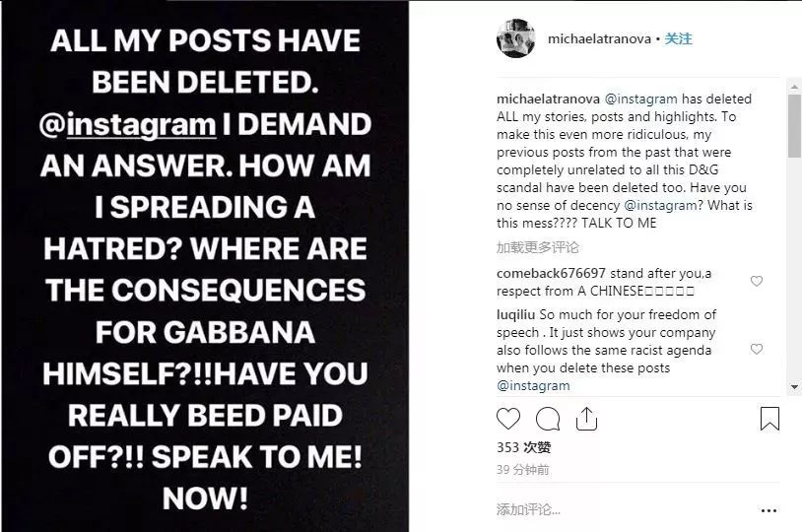The image size is (802, 532).
Task: Load more comments via 加载更多评论
Action: [x=538, y=247]
